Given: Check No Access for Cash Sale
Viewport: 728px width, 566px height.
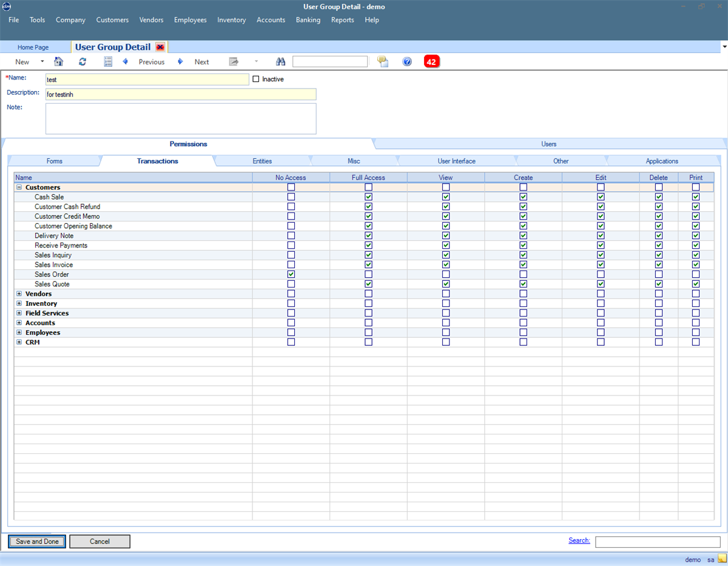Looking at the screenshot, I should tap(291, 197).
